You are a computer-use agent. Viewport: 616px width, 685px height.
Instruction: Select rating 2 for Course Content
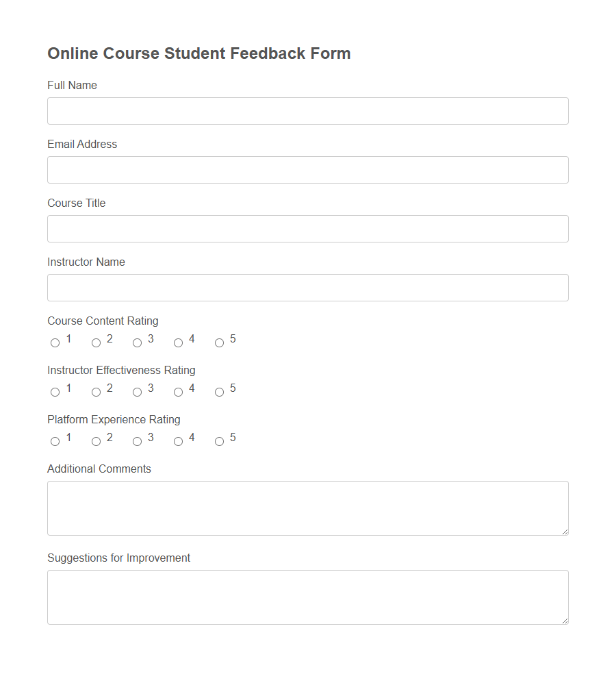click(x=96, y=342)
